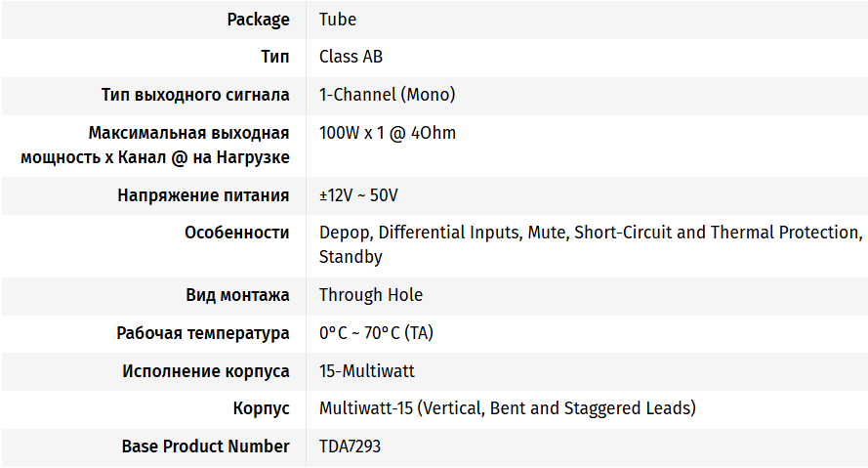Select the "Through Hole" mounting value
This screenshot has height=468, width=868.
coord(371,295)
